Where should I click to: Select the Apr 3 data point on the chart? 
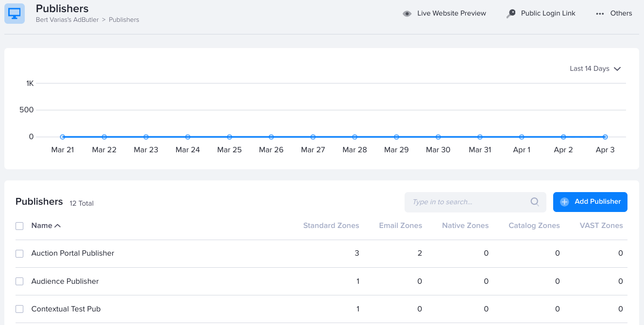(x=605, y=137)
